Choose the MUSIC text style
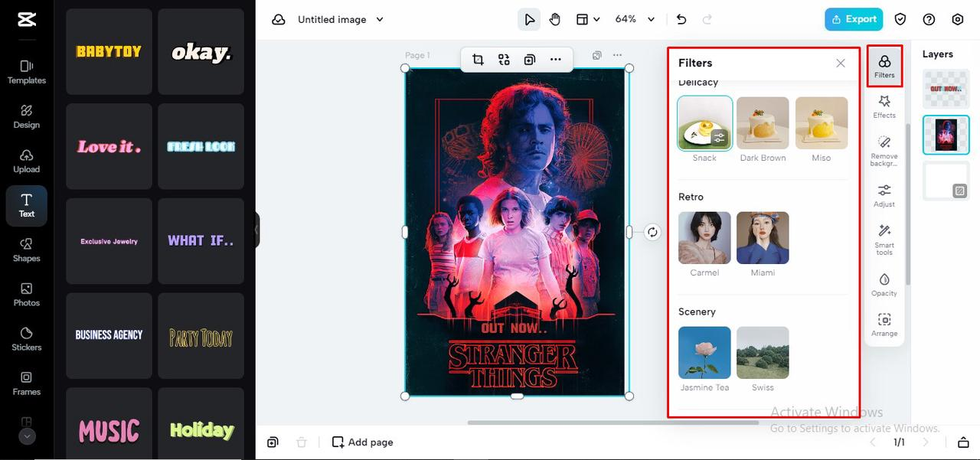 pyautogui.click(x=109, y=423)
